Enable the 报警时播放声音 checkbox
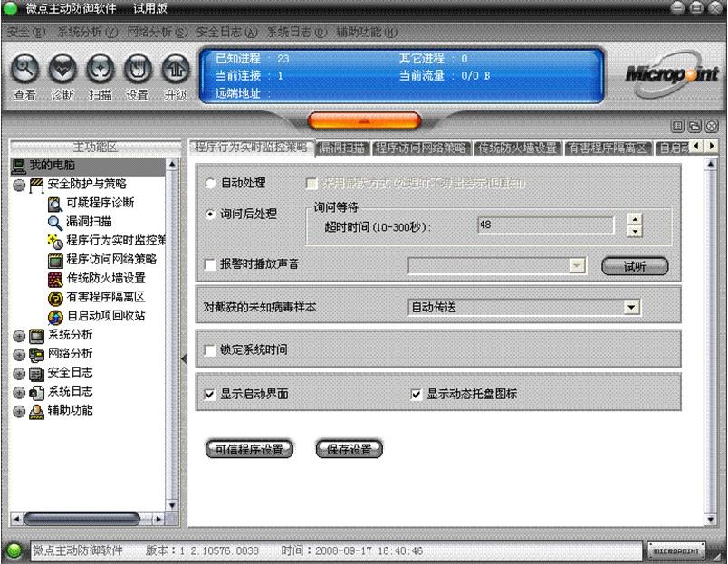Screen dimensions: 728x564 click(x=210, y=264)
